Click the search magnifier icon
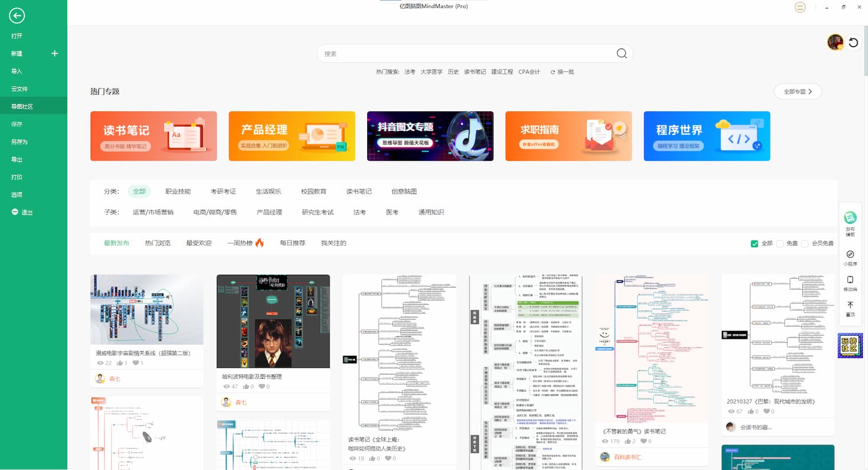This screenshot has width=868, height=470. click(x=622, y=54)
